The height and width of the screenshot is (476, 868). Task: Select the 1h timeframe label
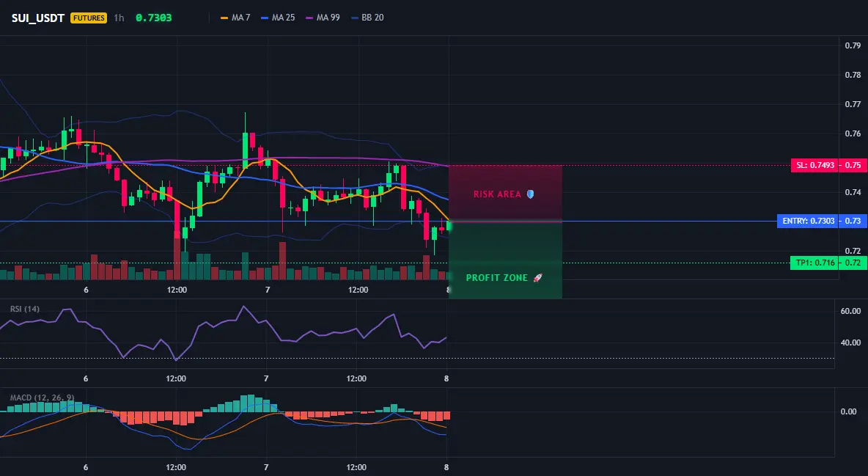[x=119, y=18]
